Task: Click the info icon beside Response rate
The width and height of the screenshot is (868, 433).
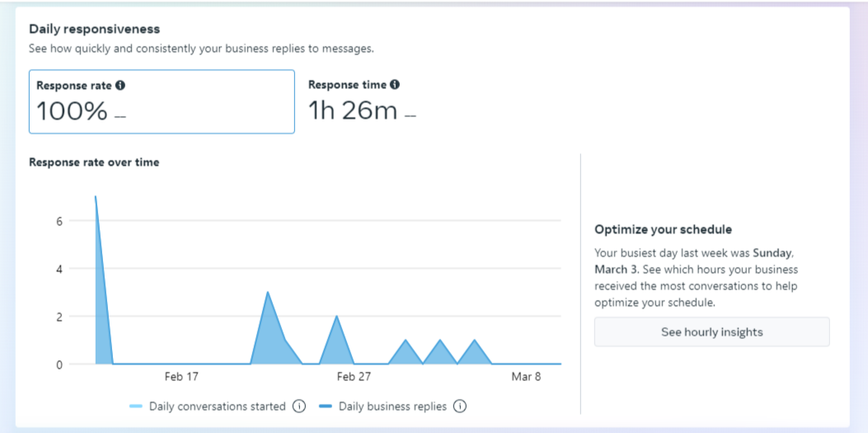Action: tap(120, 86)
